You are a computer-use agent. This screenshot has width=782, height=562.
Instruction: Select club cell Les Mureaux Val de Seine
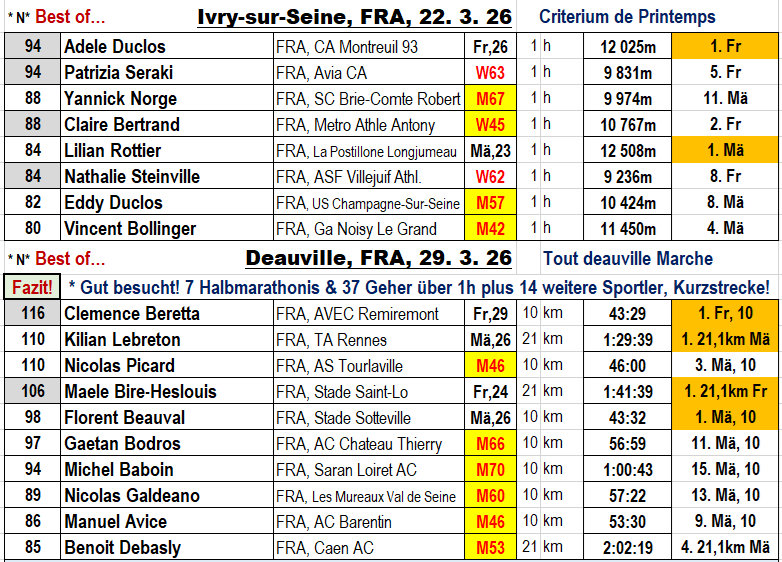click(368, 496)
